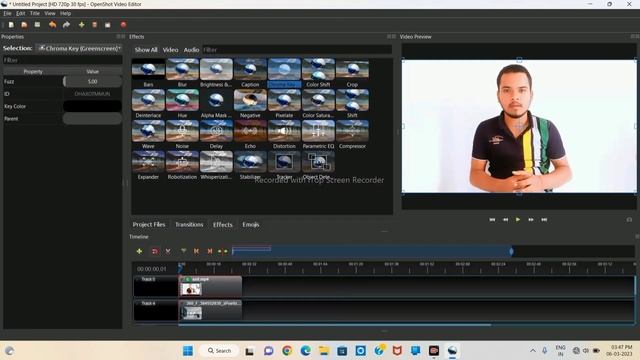Adjust the Fuzz value slider
This screenshot has width=640, height=360.
click(92, 82)
